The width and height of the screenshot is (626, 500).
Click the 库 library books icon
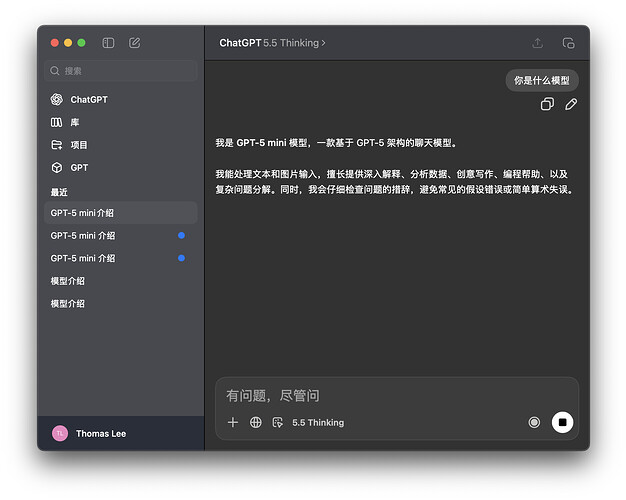tap(56, 122)
